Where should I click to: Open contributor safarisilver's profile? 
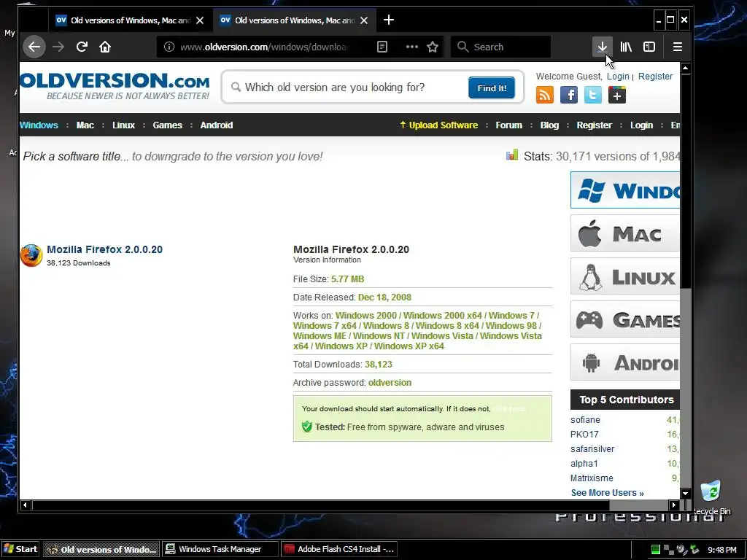click(x=592, y=449)
